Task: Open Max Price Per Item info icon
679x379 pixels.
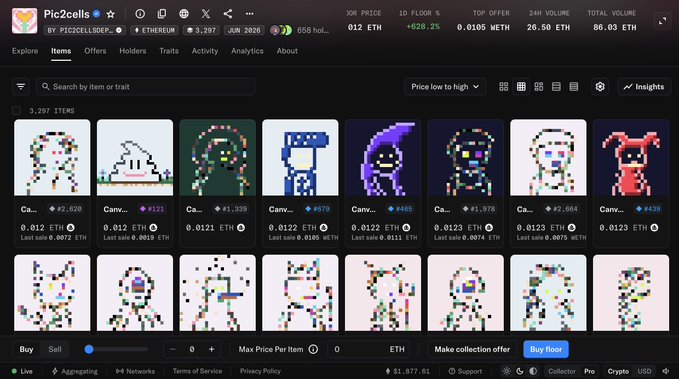Action: coord(313,349)
